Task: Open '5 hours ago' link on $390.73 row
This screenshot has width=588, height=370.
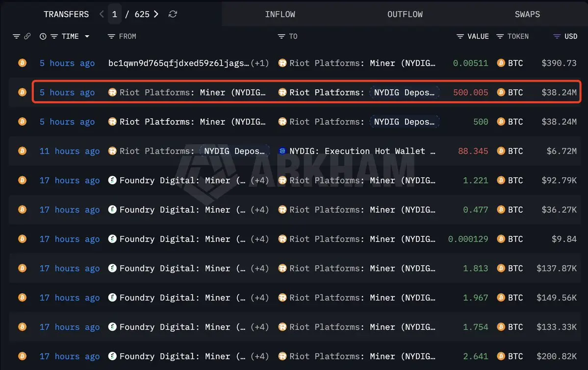Action: [x=67, y=63]
